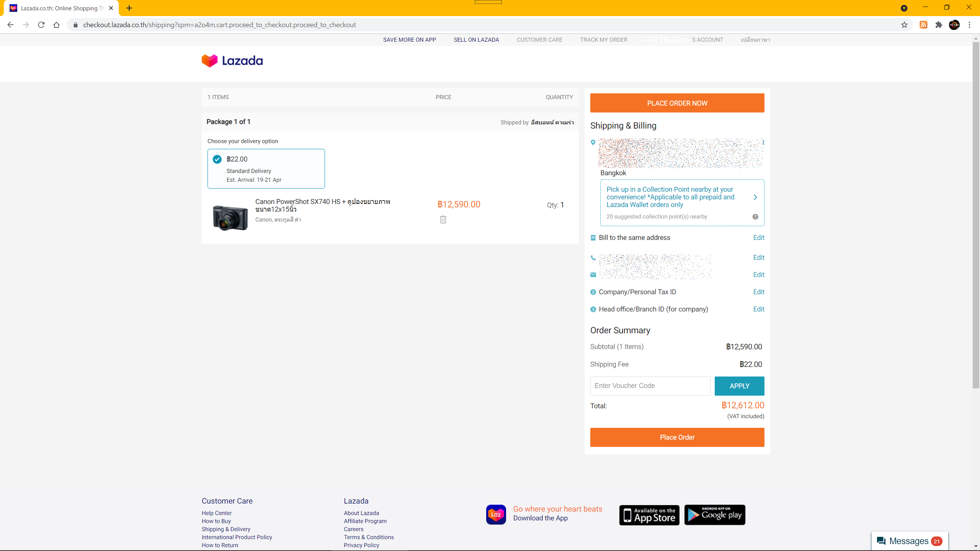Open the Google Play download badge

point(715,515)
